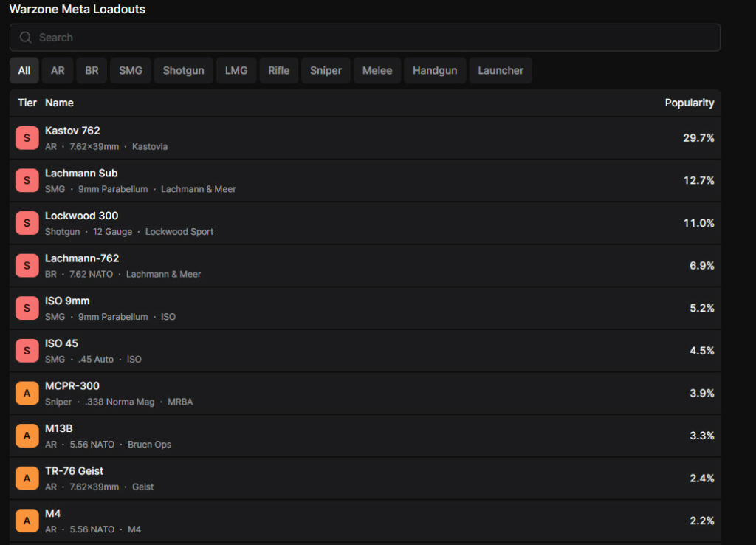Click the Tier column header
Viewport: 756px width, 545px height.
click(x=27, y=103)
